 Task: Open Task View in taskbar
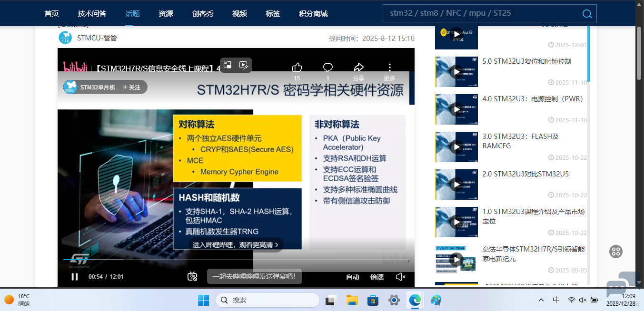tap(331, 300)
